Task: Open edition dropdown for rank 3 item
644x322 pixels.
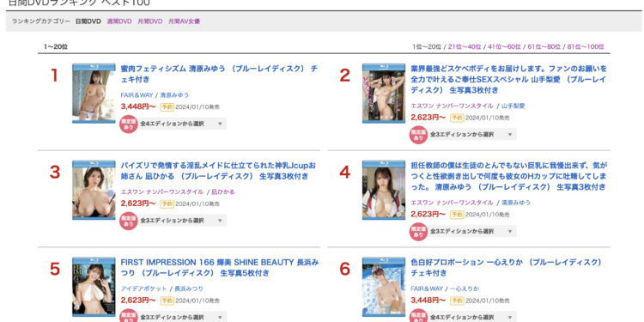Action: [x=182, y=221]
